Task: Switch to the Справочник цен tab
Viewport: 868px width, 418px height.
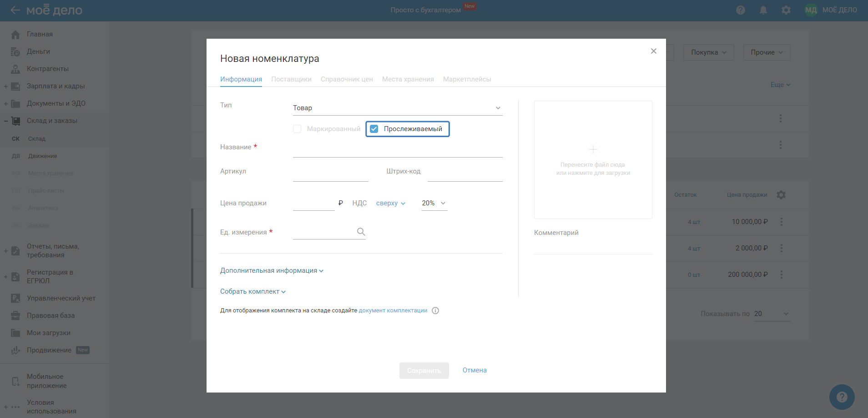Action: 347,79
